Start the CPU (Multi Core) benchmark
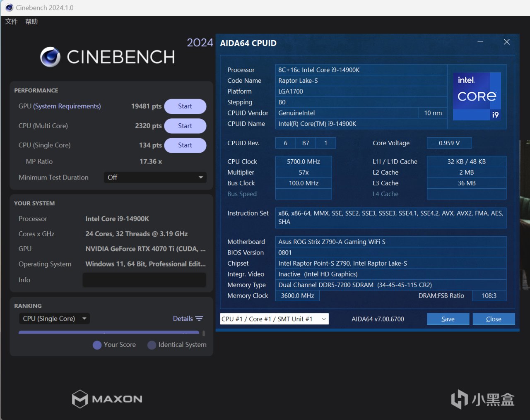The image size is (530, 420). (x=185, y=126)
